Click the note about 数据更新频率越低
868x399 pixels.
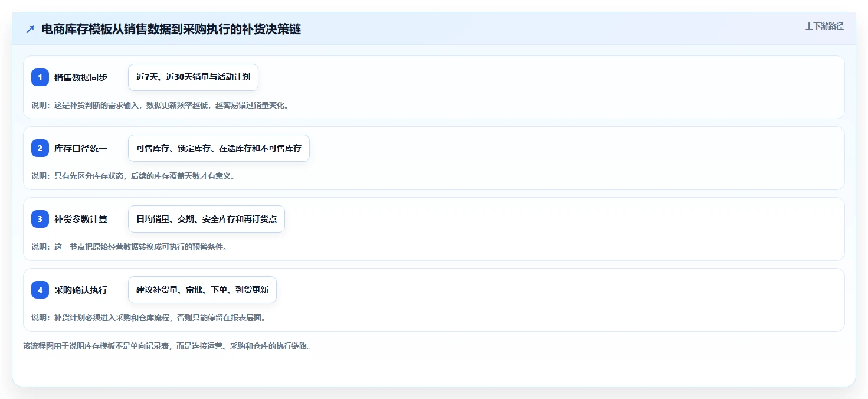[160, 105]
